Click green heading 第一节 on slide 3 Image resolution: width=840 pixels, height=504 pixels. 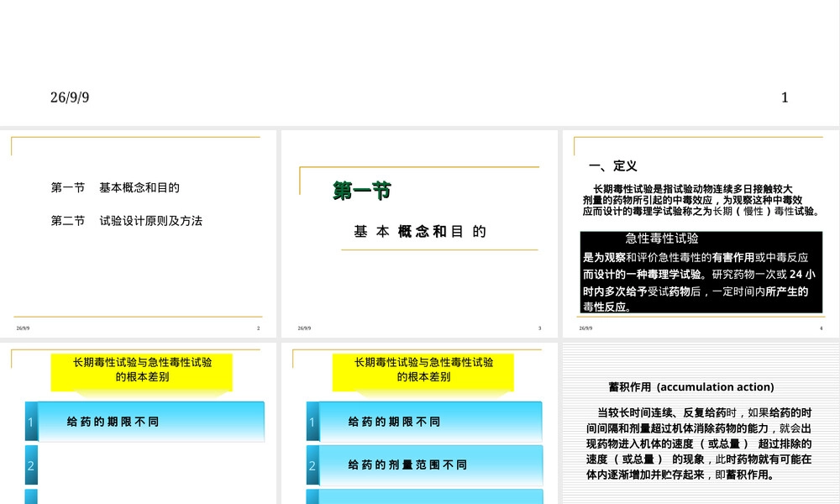(362, 191)
